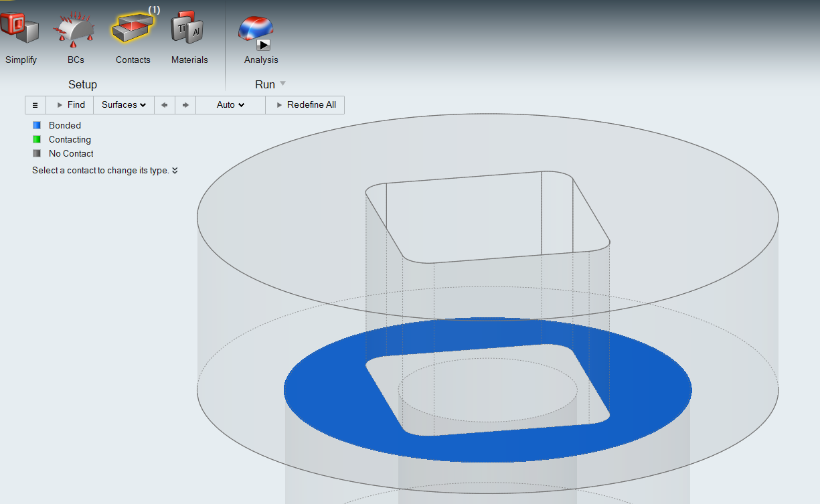The width and height of the screenshot is (820, 504).
Task: Go to next contact with right arrow
Action: pyautogui.click(x=185, y=105)
